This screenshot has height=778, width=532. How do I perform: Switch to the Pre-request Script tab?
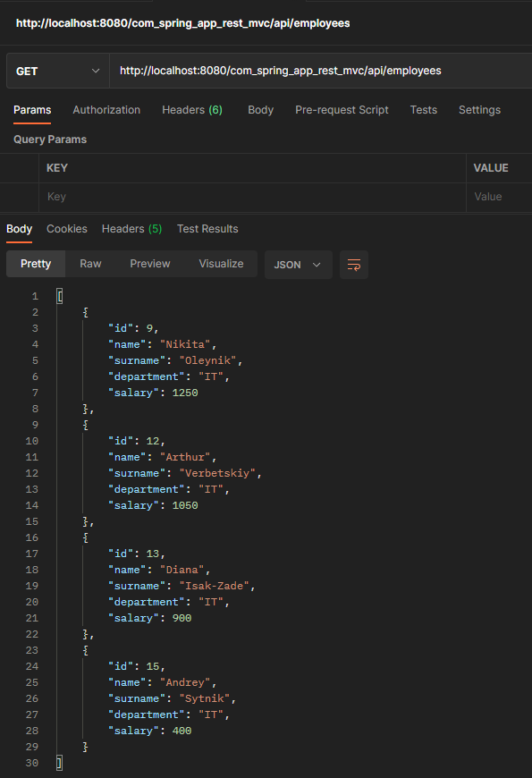(x=342, y=110)
